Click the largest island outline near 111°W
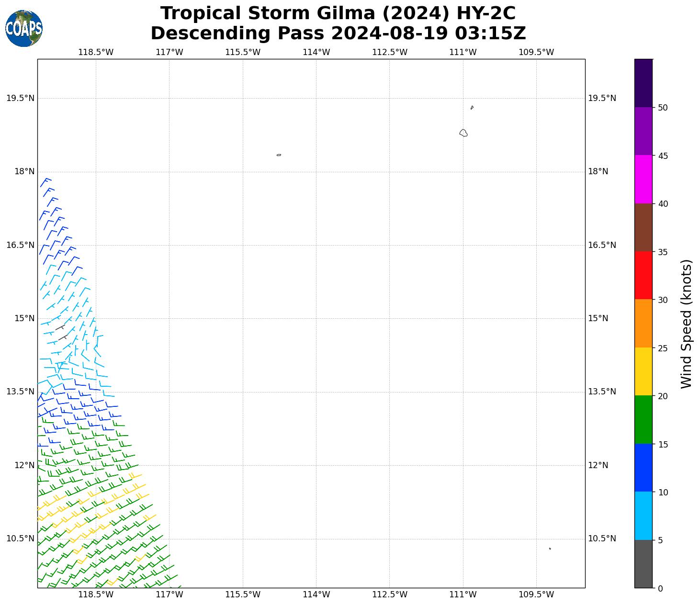This screenshot has height=605, width=700. point(463,133)
